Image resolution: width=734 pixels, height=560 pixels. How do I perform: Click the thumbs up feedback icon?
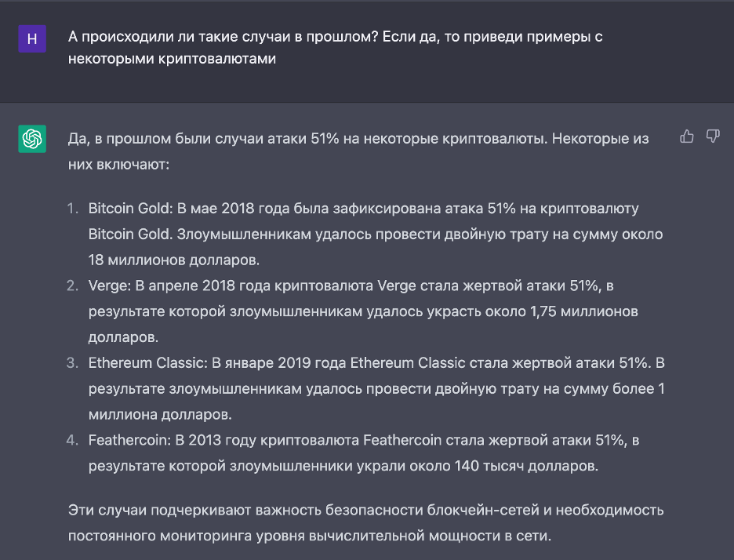[x=687, y=136]
